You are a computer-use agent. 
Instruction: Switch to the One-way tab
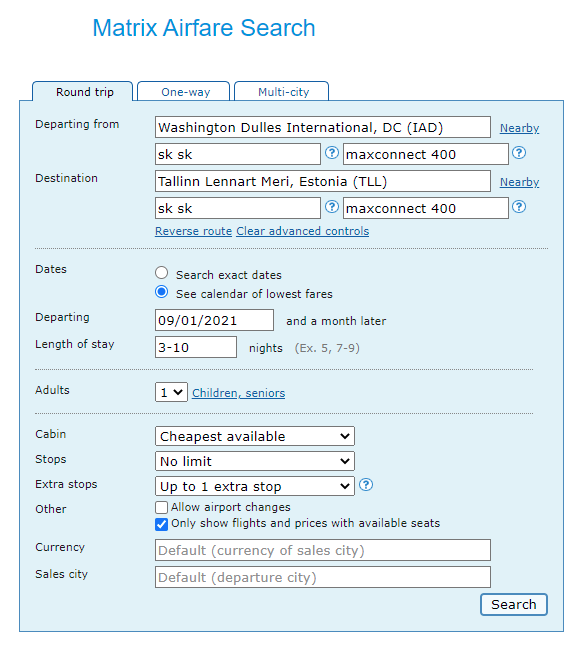[x=183, y=91]
